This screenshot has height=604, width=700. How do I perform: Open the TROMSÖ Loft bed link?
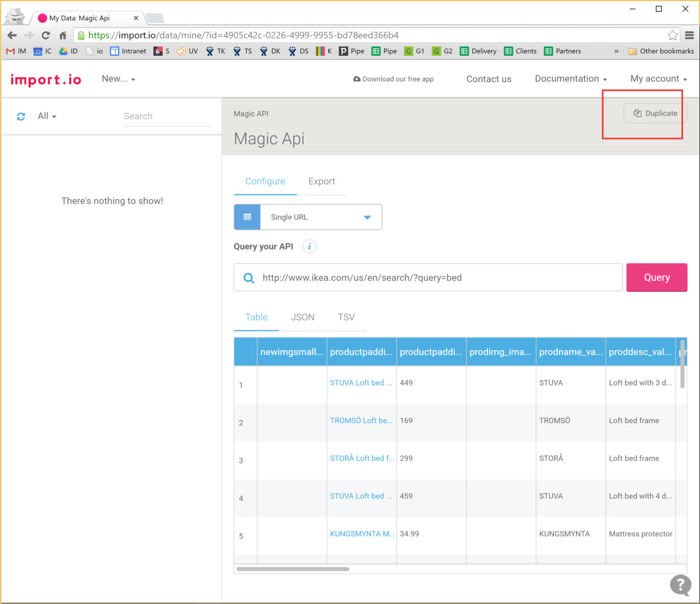361,420
